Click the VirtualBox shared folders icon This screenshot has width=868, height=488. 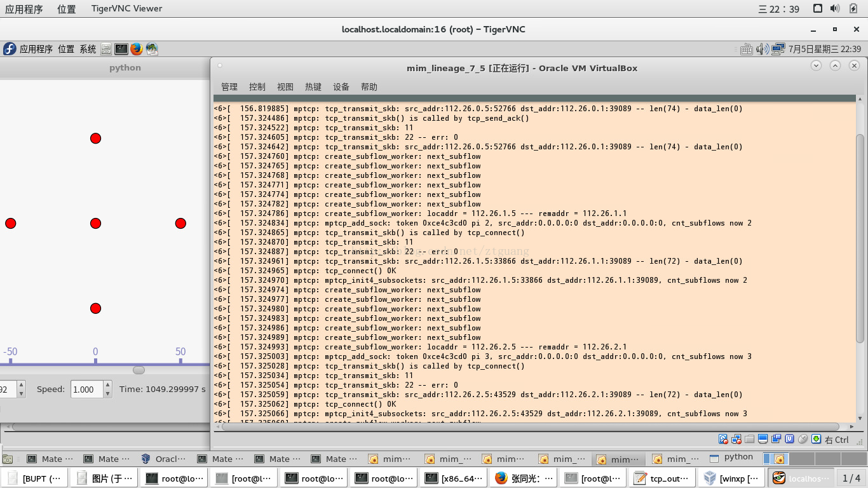[750, 439]
